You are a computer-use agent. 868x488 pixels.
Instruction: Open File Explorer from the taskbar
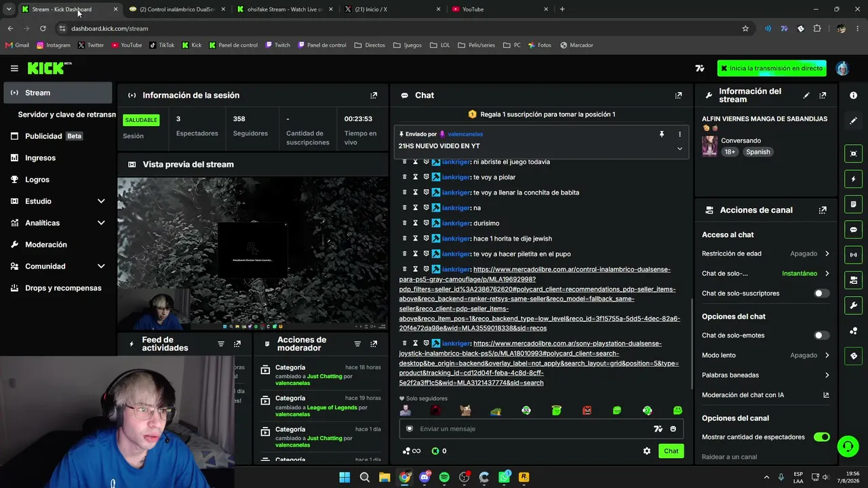384,477
